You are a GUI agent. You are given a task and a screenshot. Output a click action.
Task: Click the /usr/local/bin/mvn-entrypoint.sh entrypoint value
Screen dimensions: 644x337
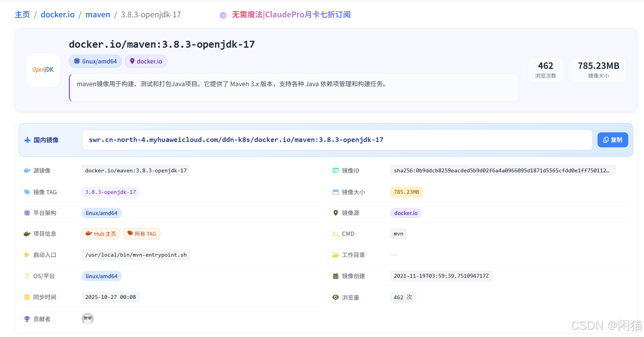click(x=136, y=255)
